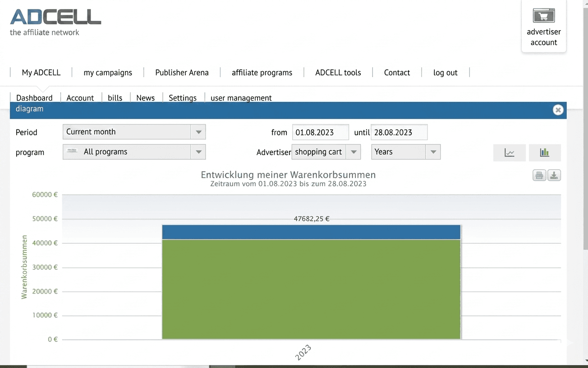Click the advertiser account text
The image size is (588, 368).
(544, 37)
